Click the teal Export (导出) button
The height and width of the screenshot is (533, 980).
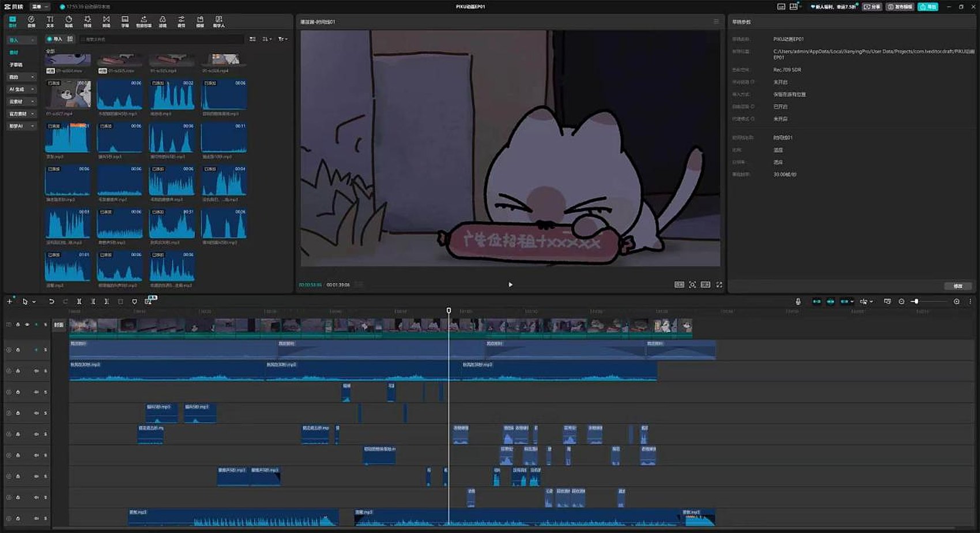click(928, 6)
